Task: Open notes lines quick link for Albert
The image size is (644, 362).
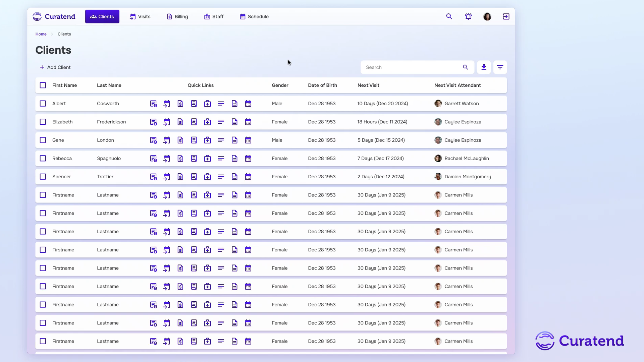Action: [221, 104]
